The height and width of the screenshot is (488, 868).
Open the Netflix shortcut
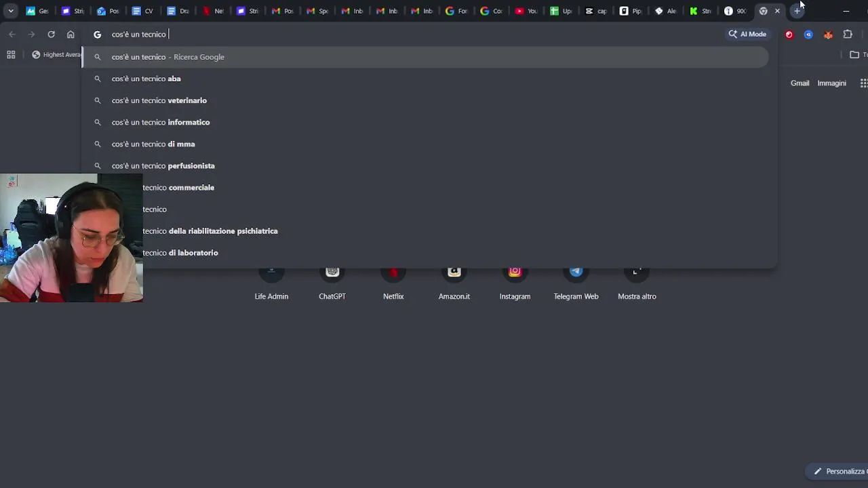pyautogui.click(x=393, y=283)
